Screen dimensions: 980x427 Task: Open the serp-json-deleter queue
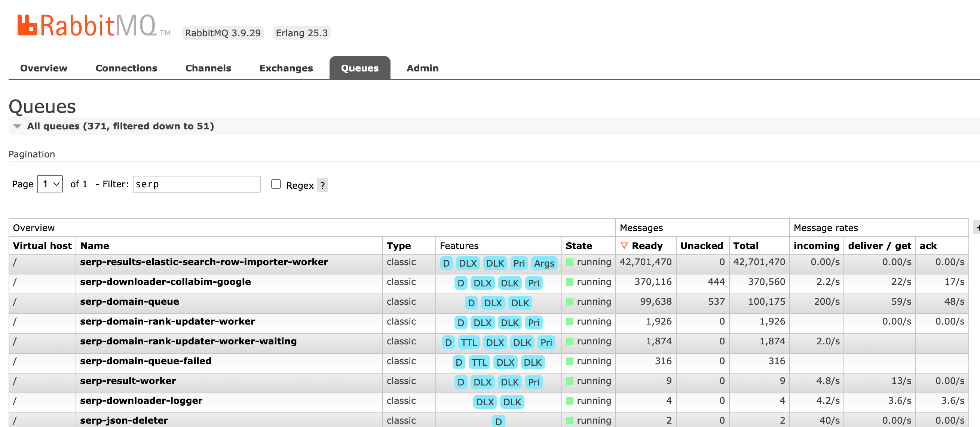tap(124, 420)
